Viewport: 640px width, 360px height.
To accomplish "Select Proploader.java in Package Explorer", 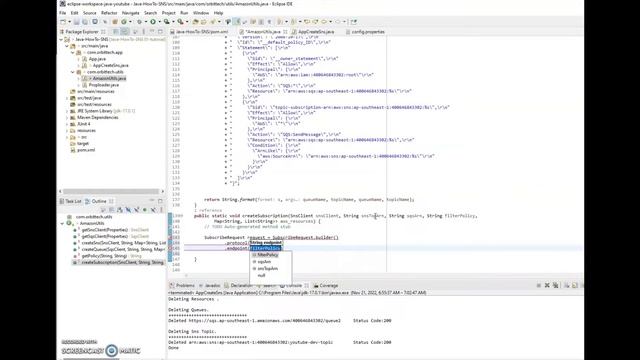I will tap(104, 85).
